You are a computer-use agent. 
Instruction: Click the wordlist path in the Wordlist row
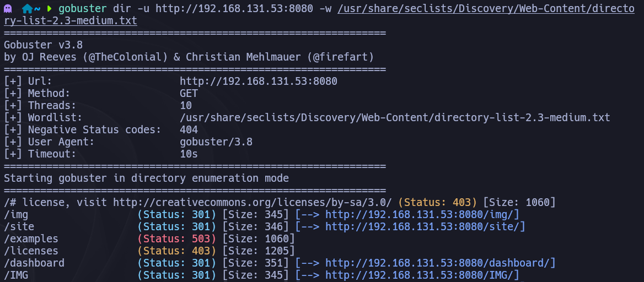tap(395, 118)
